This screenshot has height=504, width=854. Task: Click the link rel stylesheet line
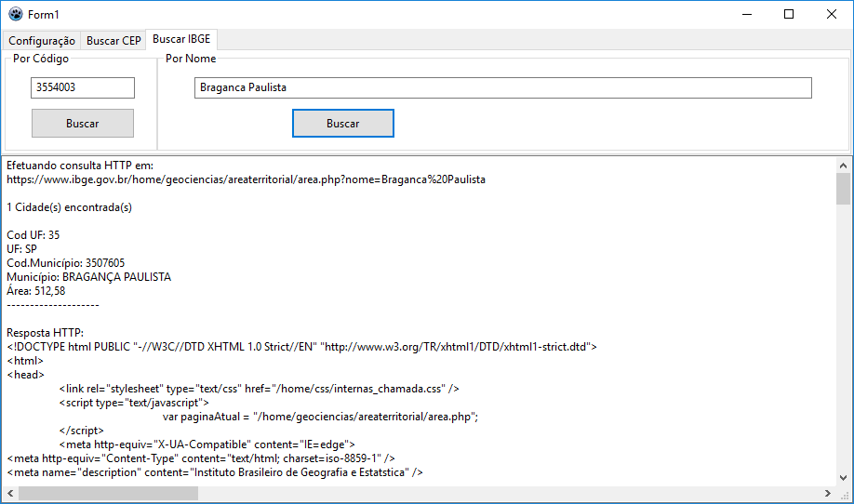260,389
